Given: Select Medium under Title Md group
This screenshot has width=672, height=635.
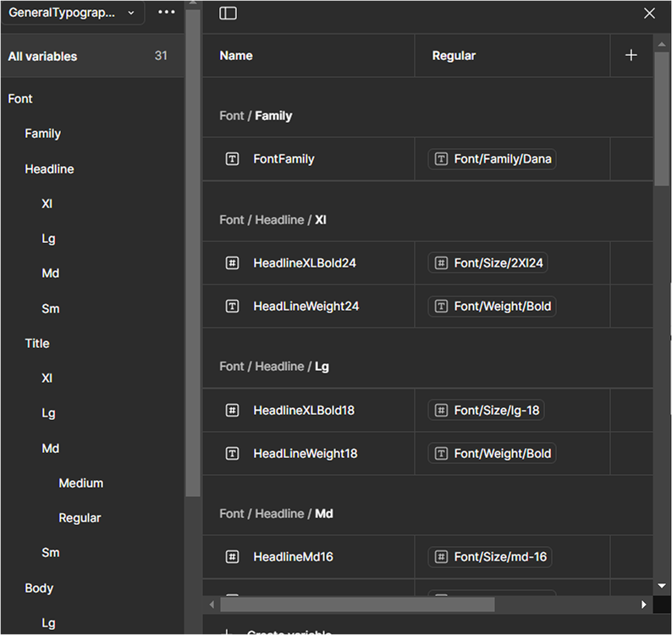Looking at the screenshot, I should point(80,483).
